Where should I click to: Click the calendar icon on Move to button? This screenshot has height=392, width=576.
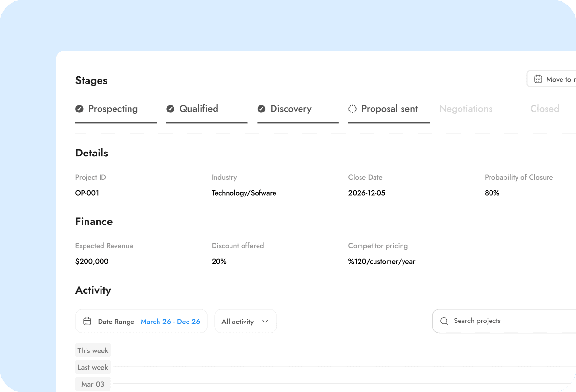(x=538, y=79)
